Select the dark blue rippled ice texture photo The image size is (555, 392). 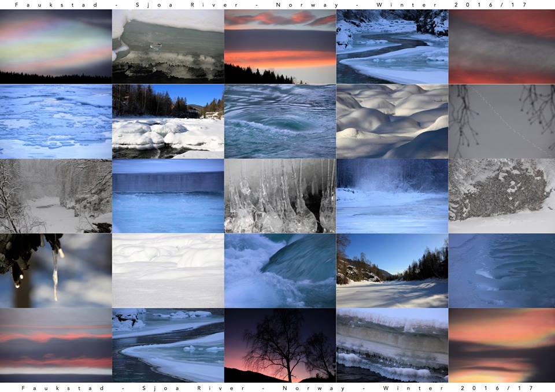pos(502,271)
